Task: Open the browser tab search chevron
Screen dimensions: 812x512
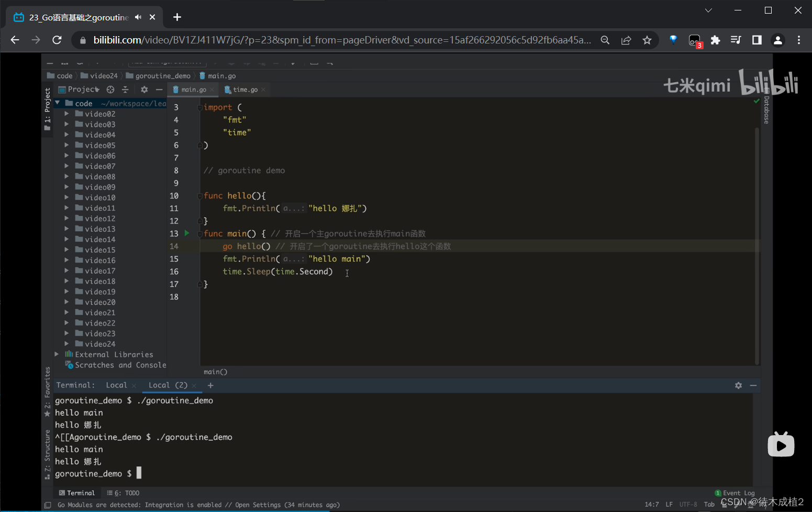Action: click(708, 10)
